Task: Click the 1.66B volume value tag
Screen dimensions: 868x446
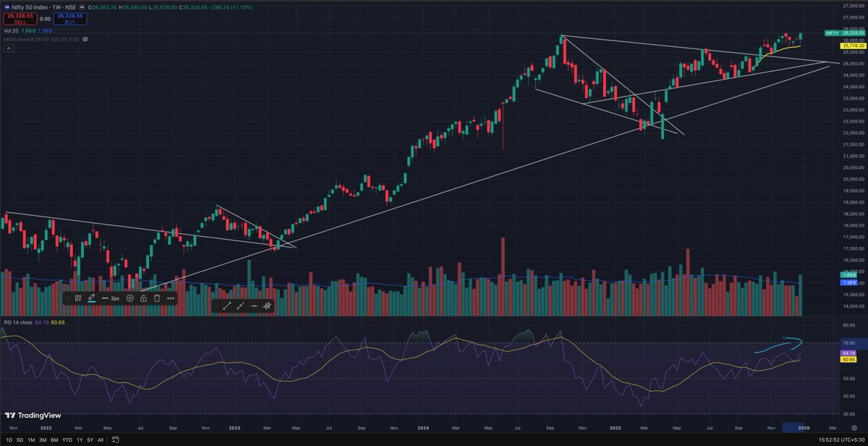Action: pos(848,275)
